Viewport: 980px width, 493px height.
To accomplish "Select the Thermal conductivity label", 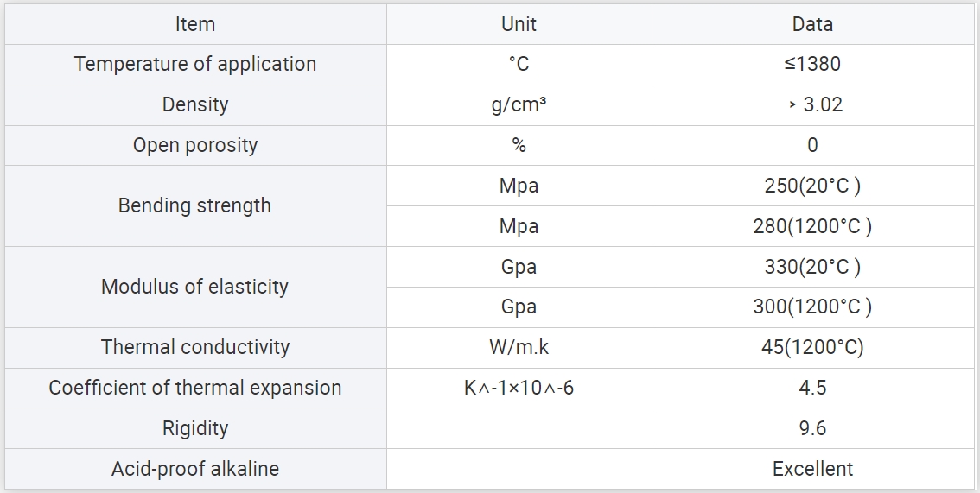I will click(x=195, y=348).
